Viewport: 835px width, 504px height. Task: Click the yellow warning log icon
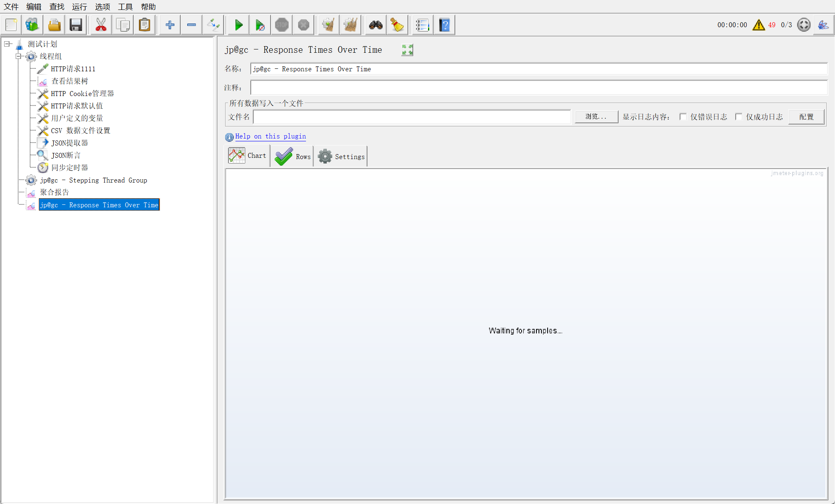pyautogui.click(x=758, y=25)
